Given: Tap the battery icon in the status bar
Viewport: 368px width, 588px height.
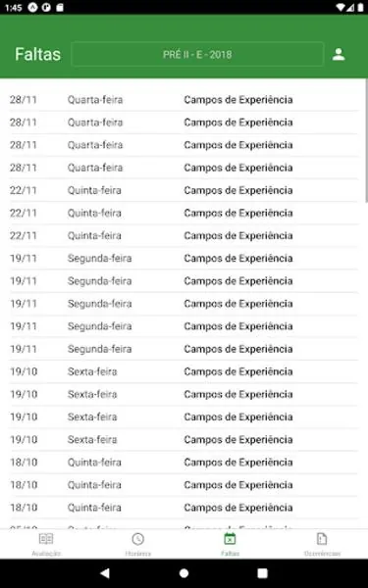Looking at the screenshot, I should (359, 8).
